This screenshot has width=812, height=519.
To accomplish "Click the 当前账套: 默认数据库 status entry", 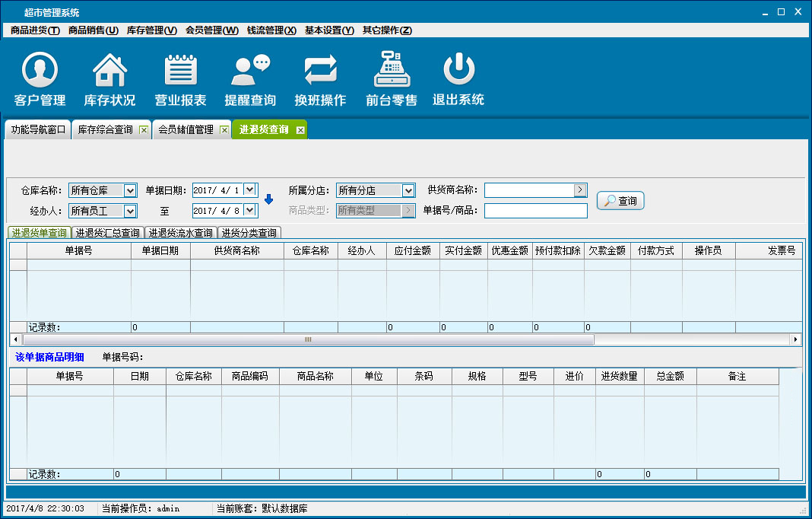I will (262, 508).
